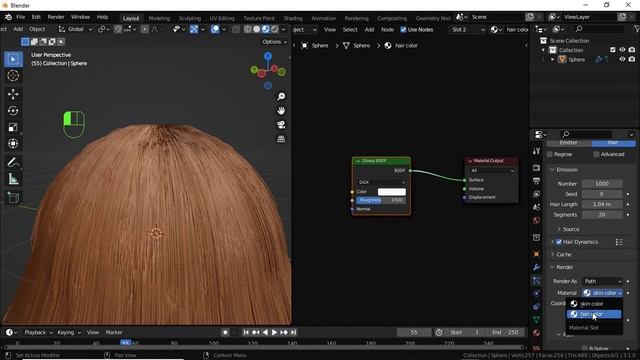Expand the Sphere item in outliner

tap(553, 59)
